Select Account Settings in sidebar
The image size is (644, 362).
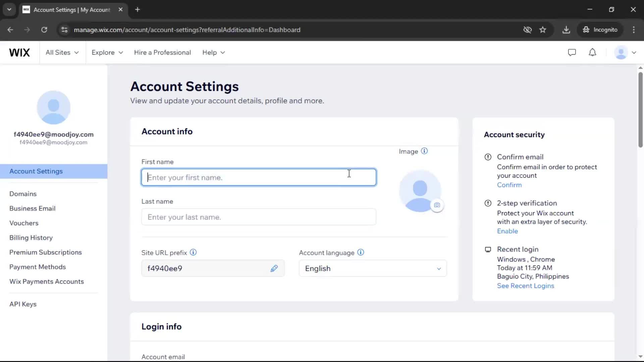(x=54, y=171)
